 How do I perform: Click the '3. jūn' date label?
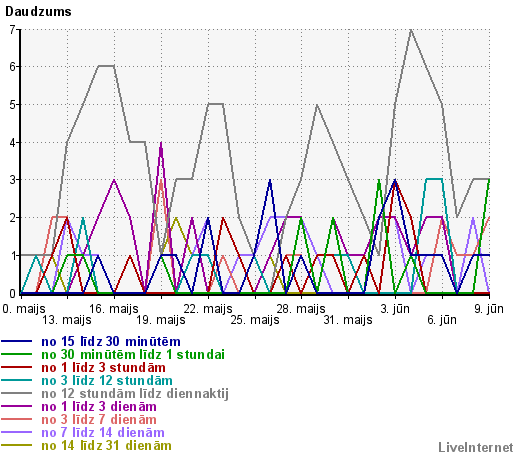395,309
